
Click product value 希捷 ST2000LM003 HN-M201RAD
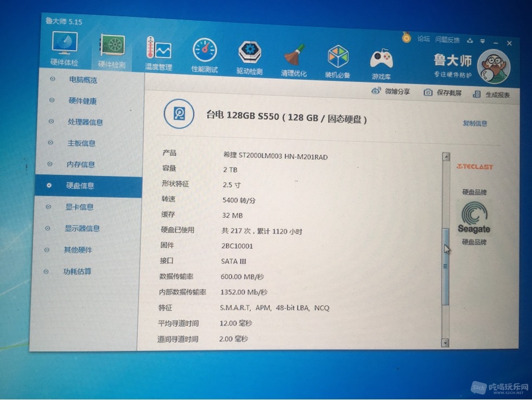pyautogui.click(x=276, y=156)
